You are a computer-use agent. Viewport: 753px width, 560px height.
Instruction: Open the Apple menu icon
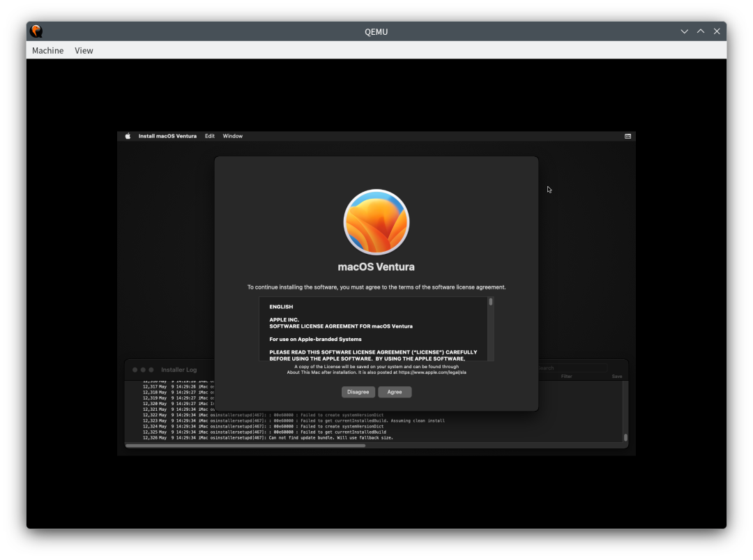(128, 137)
